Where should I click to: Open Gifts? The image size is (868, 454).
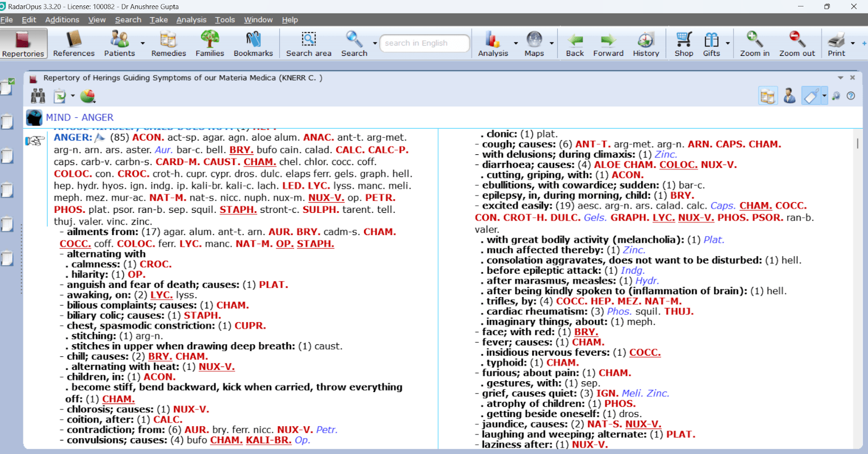pyautogui.click(x=711, y=43)
